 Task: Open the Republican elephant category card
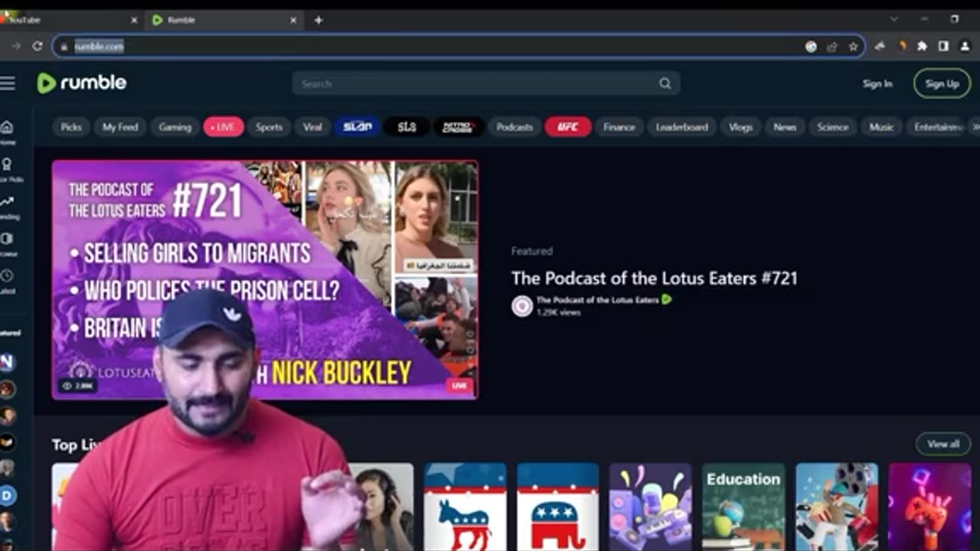point(557,507)
